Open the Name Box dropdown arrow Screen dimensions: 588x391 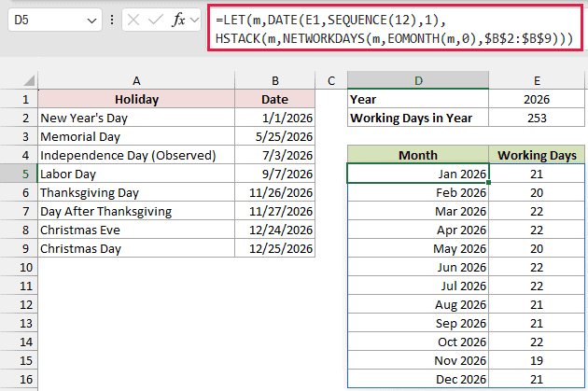(91, 21)
